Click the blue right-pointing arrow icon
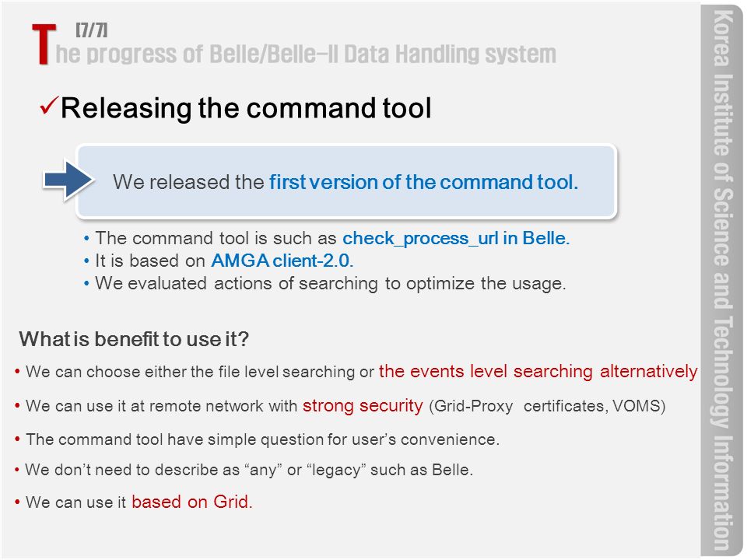Image resolution: width=747 pixels, height=560 pixels. pos(68,180)
